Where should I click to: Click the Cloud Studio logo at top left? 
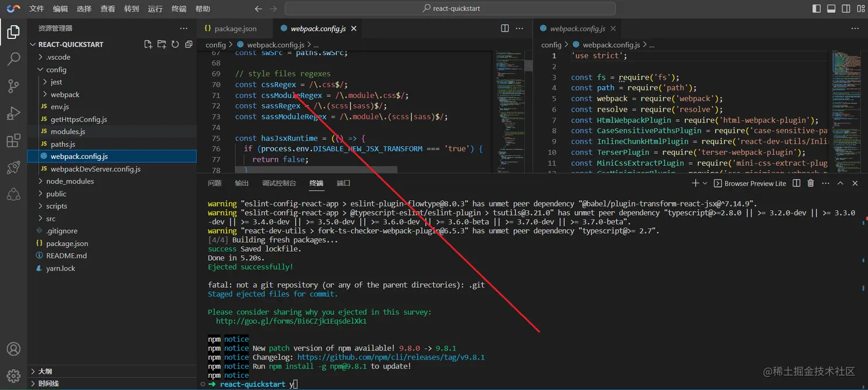(x=13, y=9)
